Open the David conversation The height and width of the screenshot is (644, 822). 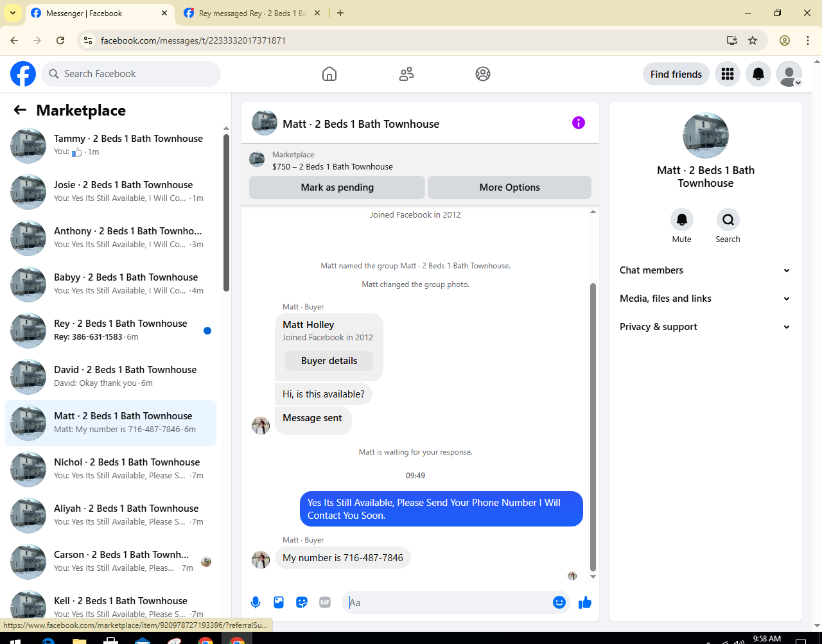[x=110, y=376]
